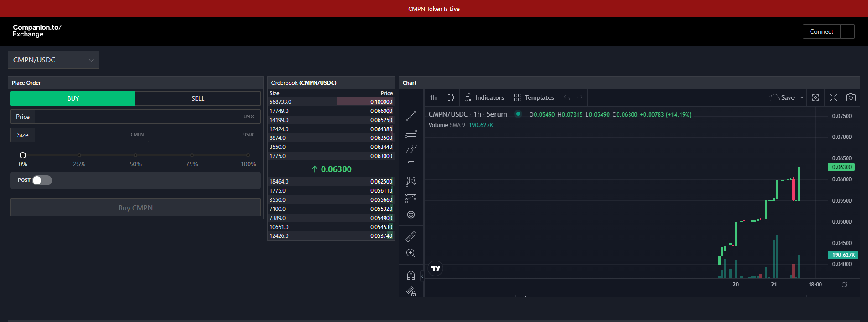
Task: Select the crosshair cursor tool
Action: point(411,100)
